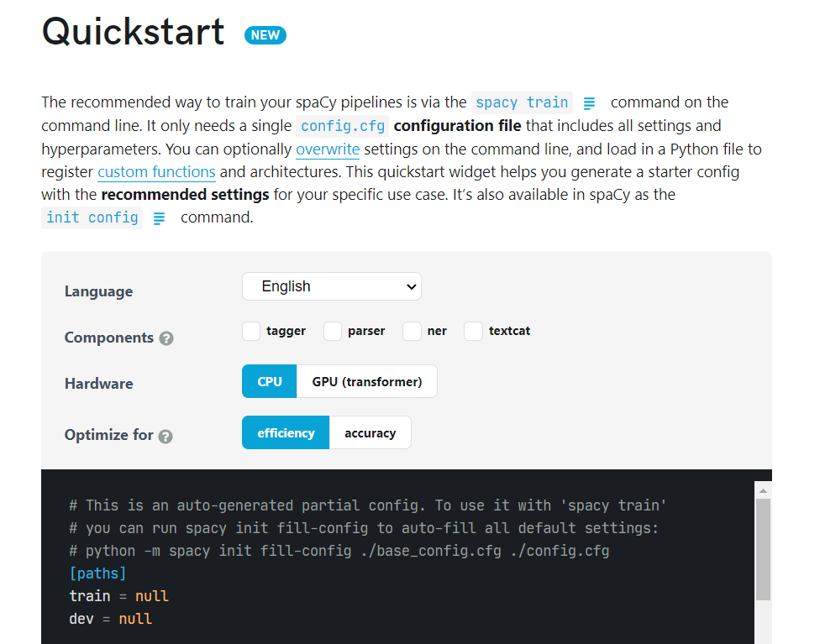Image resolution: width=825 pixels, height=644 pixels.
Task: Tick the ner component checkbox
Action: (x=412, y=332)
